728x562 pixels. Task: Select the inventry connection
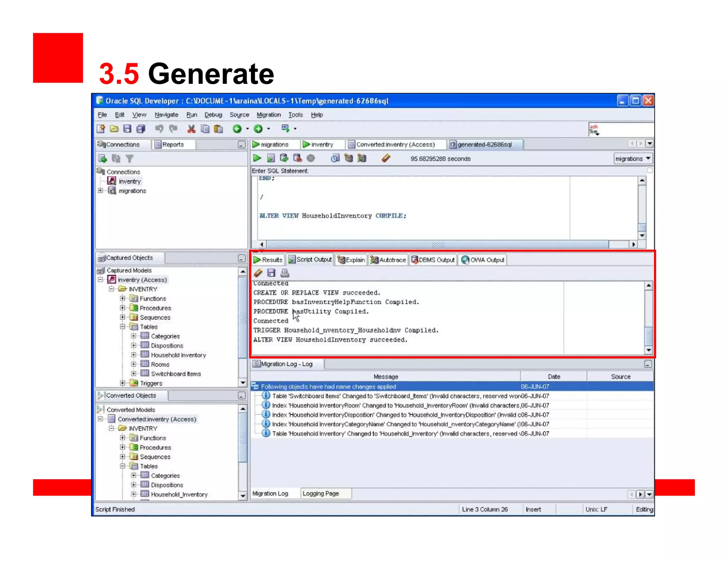[129, 181]
